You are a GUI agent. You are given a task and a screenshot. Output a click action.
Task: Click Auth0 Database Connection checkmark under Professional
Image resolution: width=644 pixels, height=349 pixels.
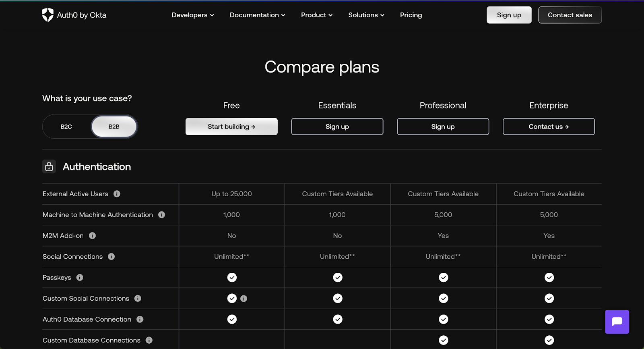(444, 320)
